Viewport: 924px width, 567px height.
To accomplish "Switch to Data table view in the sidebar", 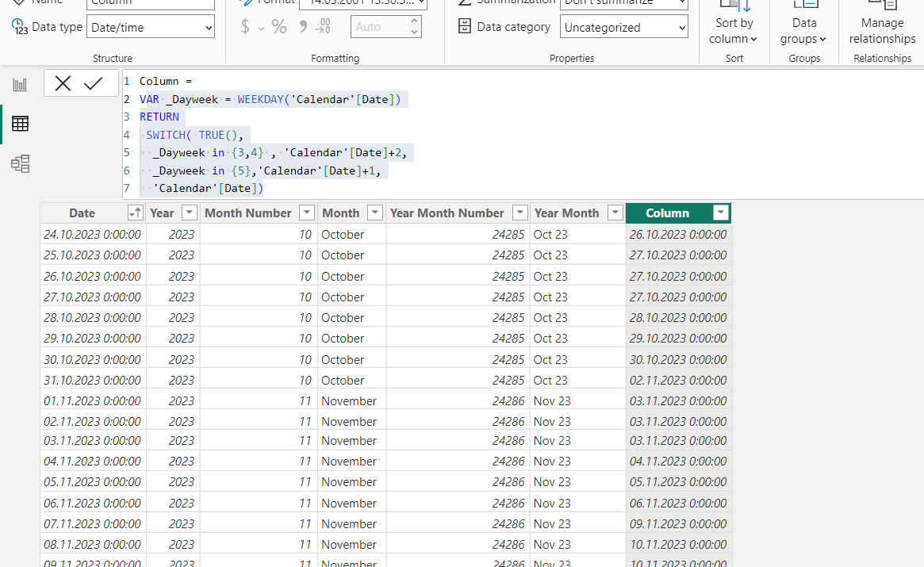I will tap(20, 124).
